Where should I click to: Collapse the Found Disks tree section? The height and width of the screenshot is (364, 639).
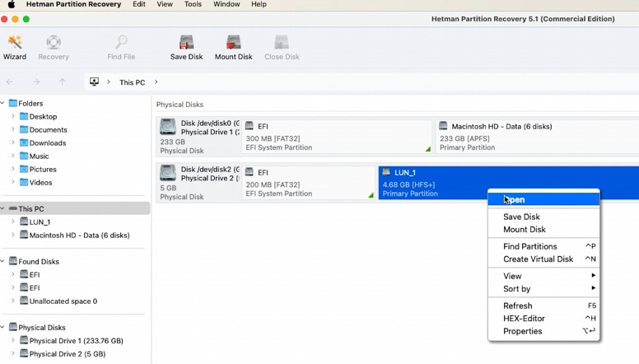[2, 261]
